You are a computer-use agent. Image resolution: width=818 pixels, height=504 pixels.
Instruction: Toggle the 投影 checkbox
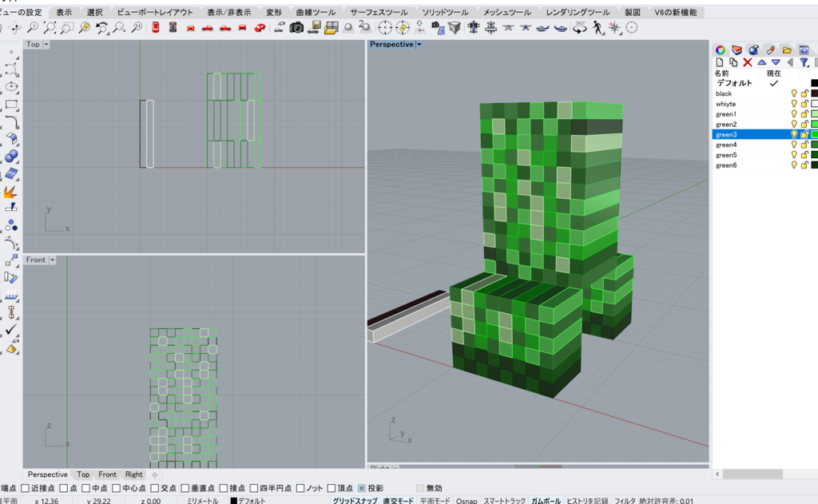pyautogui.click(x=362, y=488)
